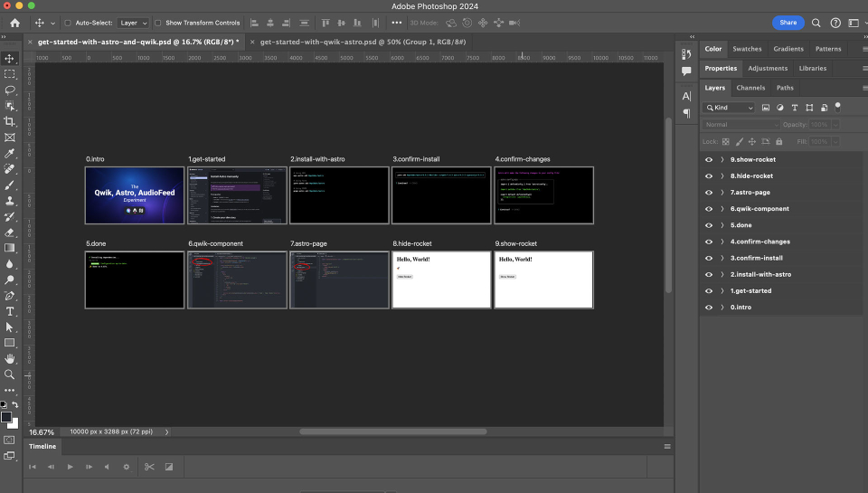Go to Photoshop Home screen

tap(15, 23)
